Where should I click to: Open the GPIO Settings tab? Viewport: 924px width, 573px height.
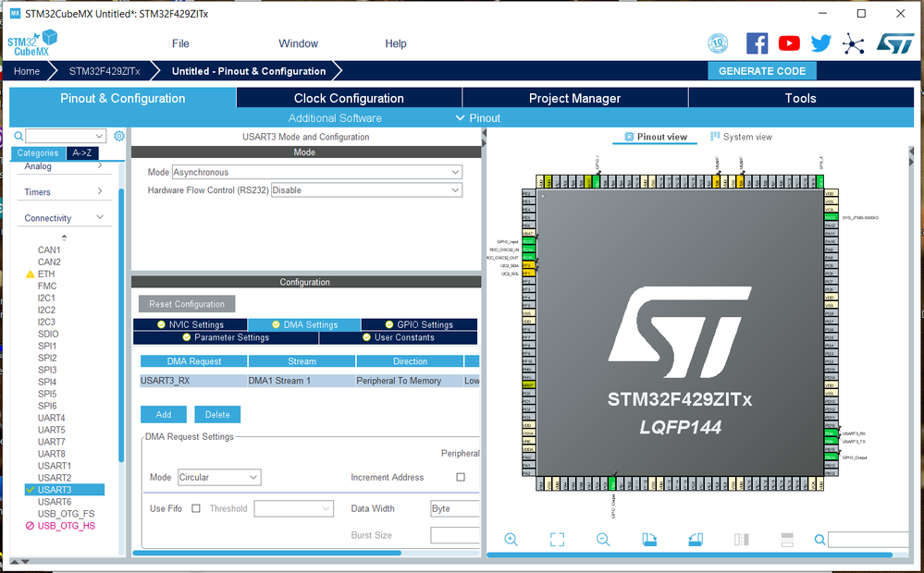pyautogui.click(x=419, y=324)
